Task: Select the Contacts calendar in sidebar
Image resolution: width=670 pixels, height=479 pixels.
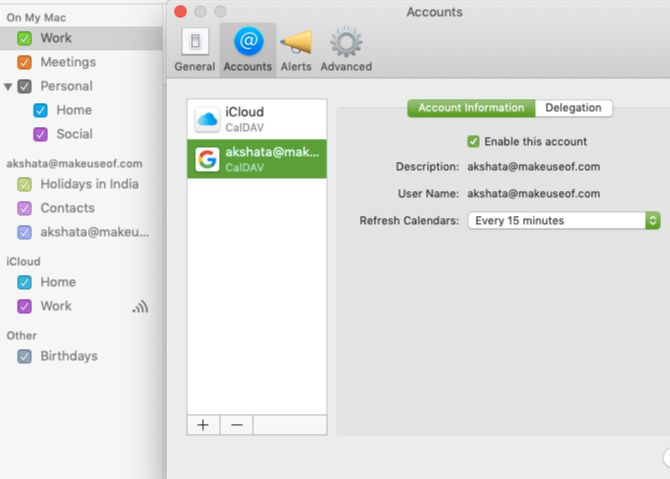Action: (x=67, y=208)
